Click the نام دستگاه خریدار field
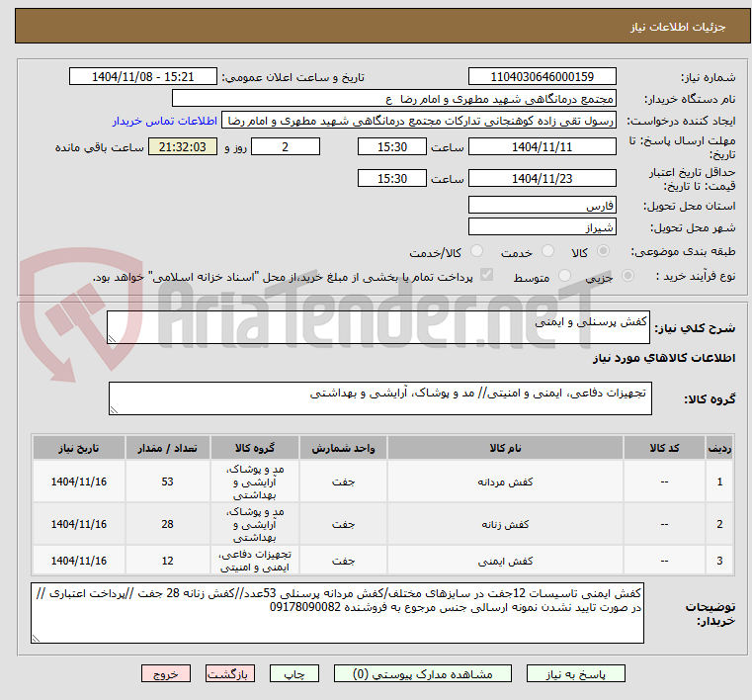 coord(393,98)
